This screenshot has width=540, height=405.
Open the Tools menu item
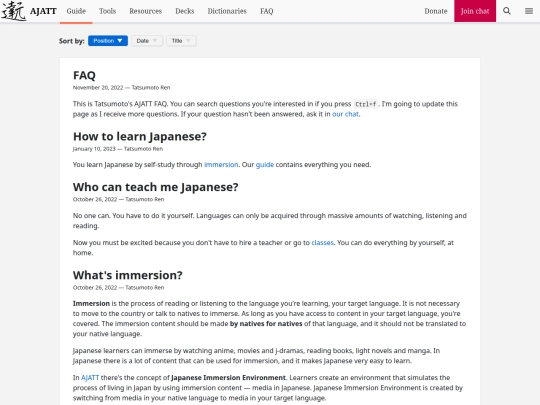(x=107, y=11)
